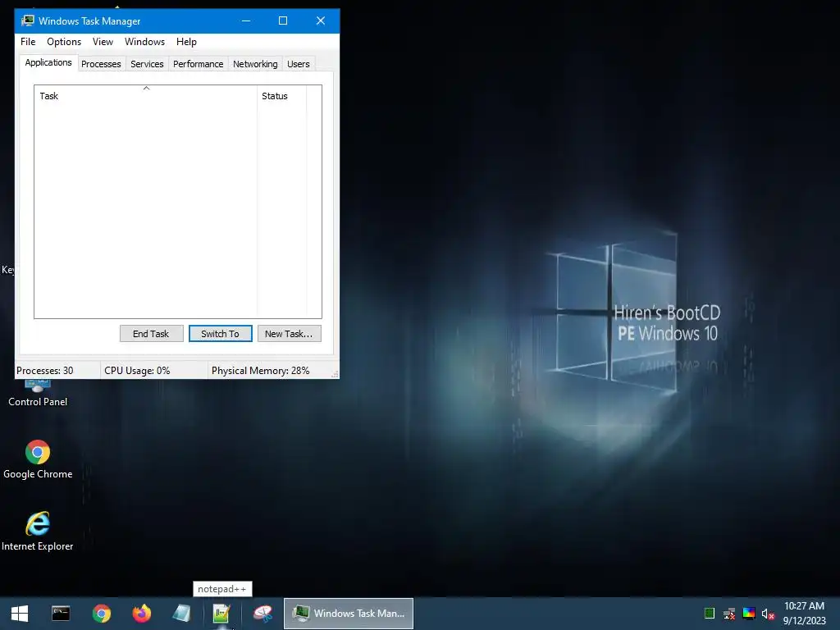Open Firefox from the taskbar
840x630 pixels.
tap(141, 614)
